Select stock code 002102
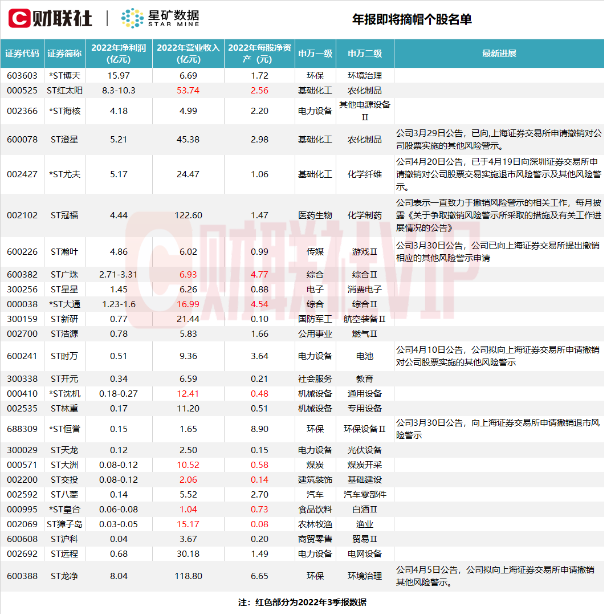 [22, 215]
